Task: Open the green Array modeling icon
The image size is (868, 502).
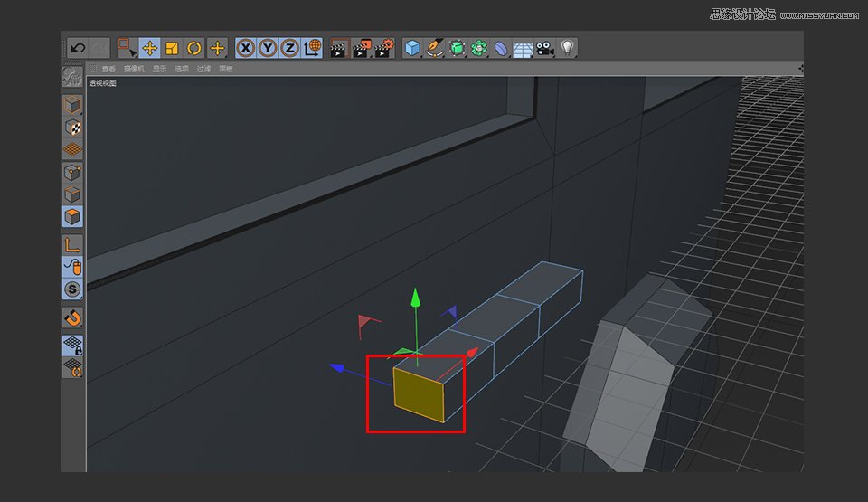Action: click(479, 48)
